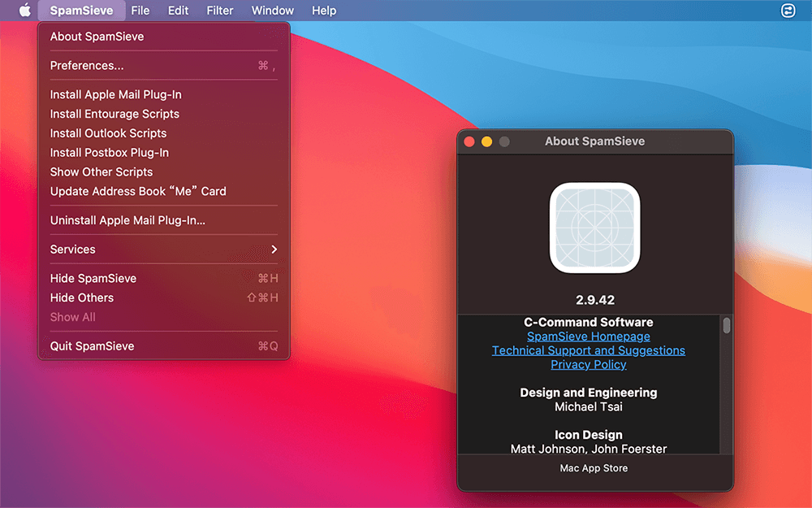Minimize the About SpamSieve window
The height and width of the screenshot is (508, 812).
tap(486, 141)
